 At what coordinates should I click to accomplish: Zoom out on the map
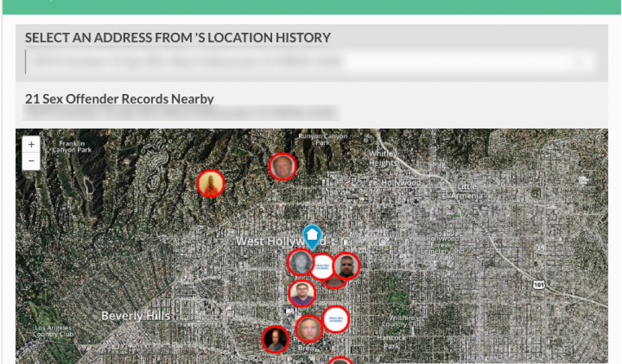point(31,161)
